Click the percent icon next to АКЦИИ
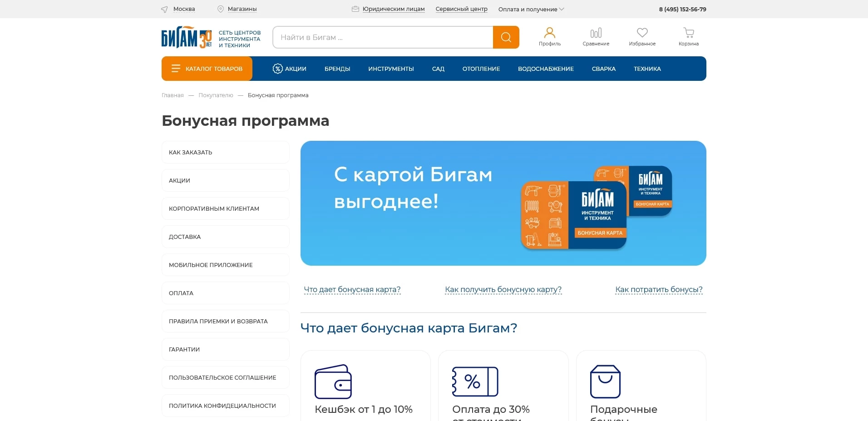 [276, 69]
